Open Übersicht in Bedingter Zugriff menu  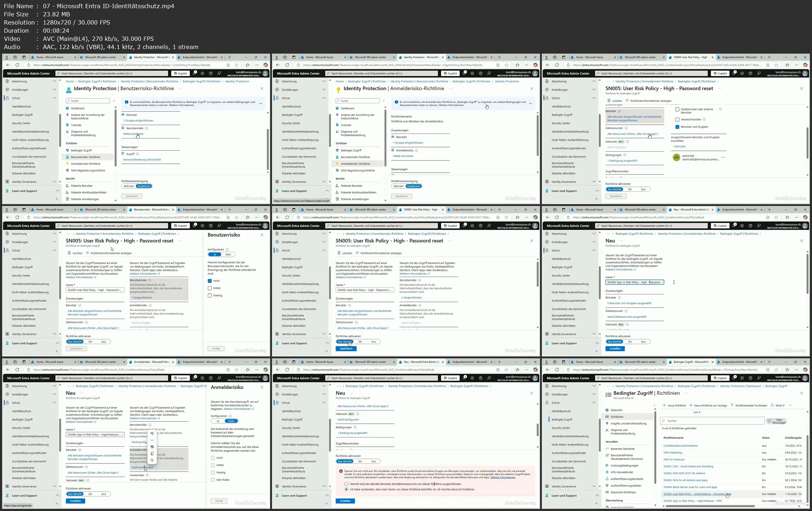pyautogui.click(x=616, y=410)
